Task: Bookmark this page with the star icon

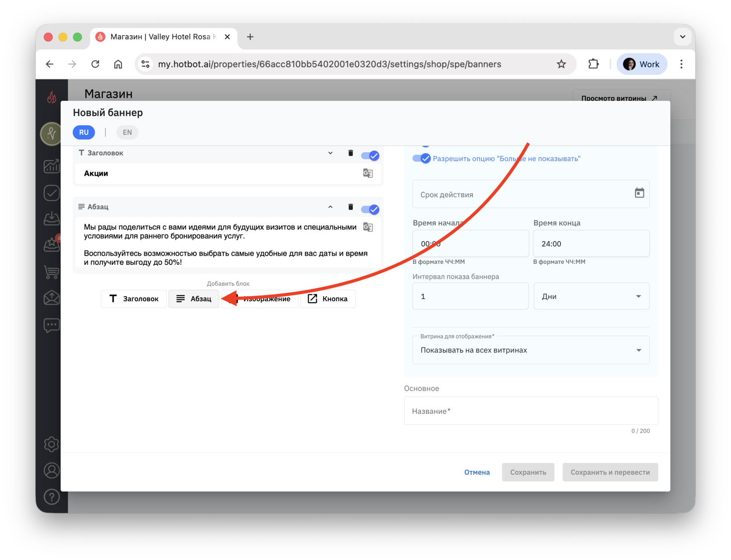Action: click(561, 64)
